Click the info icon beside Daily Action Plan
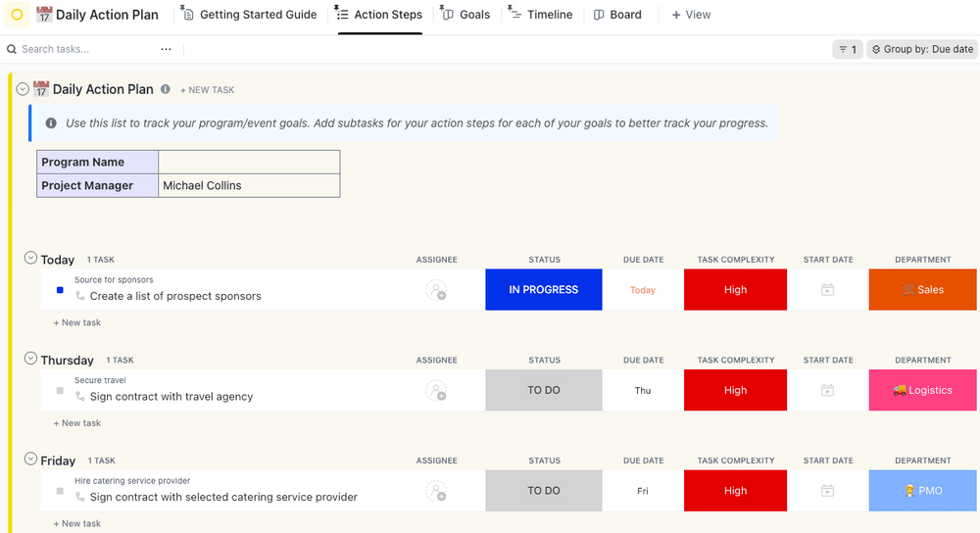This screenshot has width=980, height=533. (166, 89)
